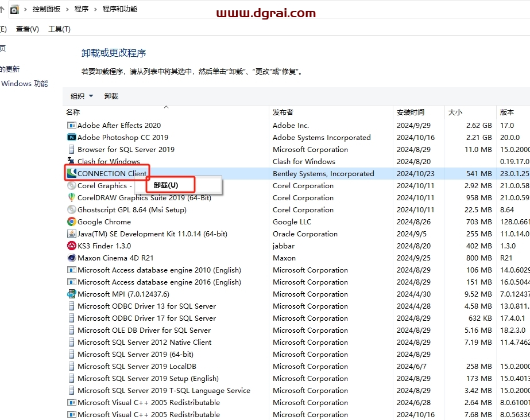Click the Adobe Photoshop CC 2019 icon
The image size is (530, 420).
[x=71, y=137]
